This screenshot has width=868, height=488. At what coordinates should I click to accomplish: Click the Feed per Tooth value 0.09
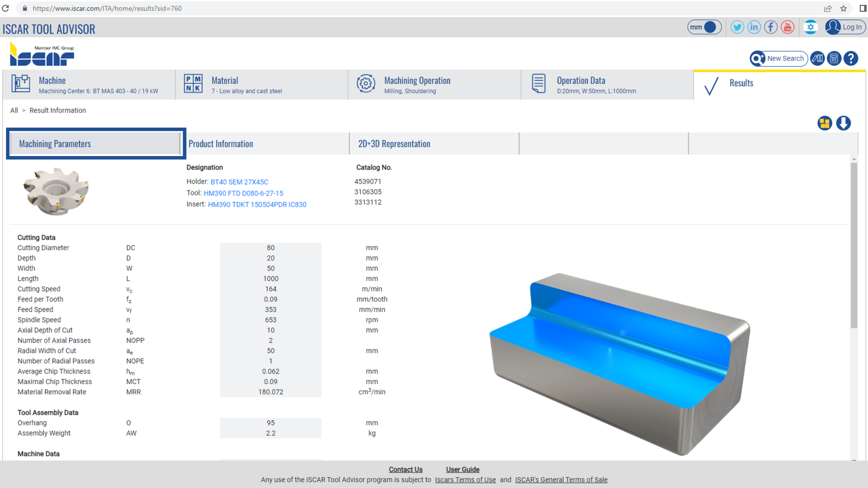(270, 299)
